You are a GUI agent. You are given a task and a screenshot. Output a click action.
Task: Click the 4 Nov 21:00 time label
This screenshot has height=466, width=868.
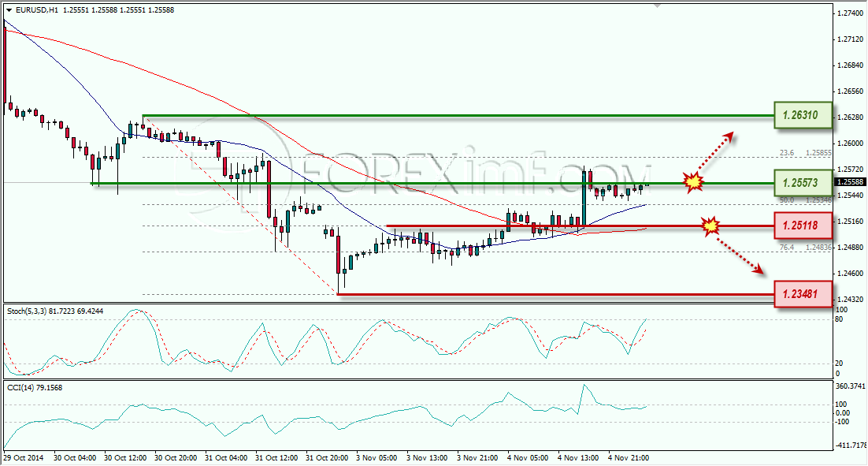(629, 457)
